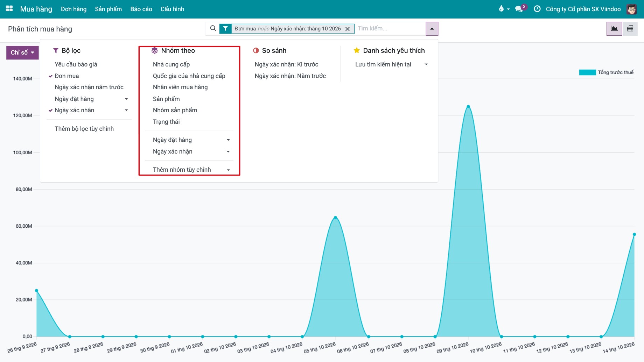Remove the Đơn mua filter facet
644x362 pixels.
pyautogui.click(x=348, y=29)
